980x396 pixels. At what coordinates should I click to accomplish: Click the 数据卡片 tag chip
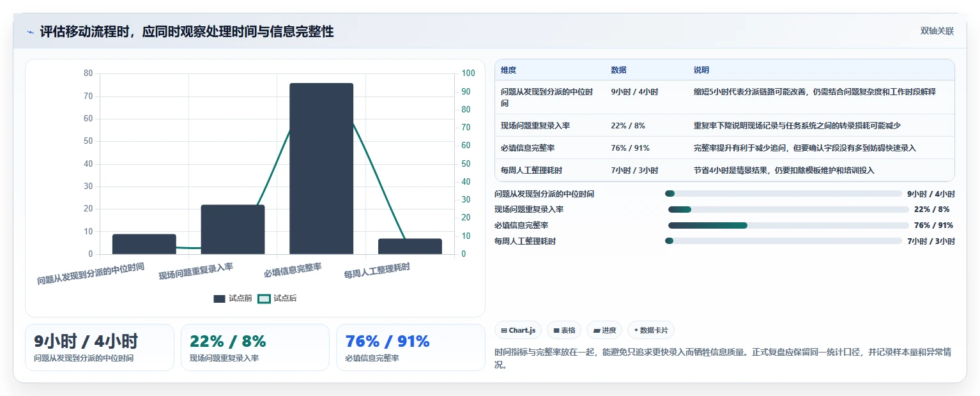coord(651,330)
